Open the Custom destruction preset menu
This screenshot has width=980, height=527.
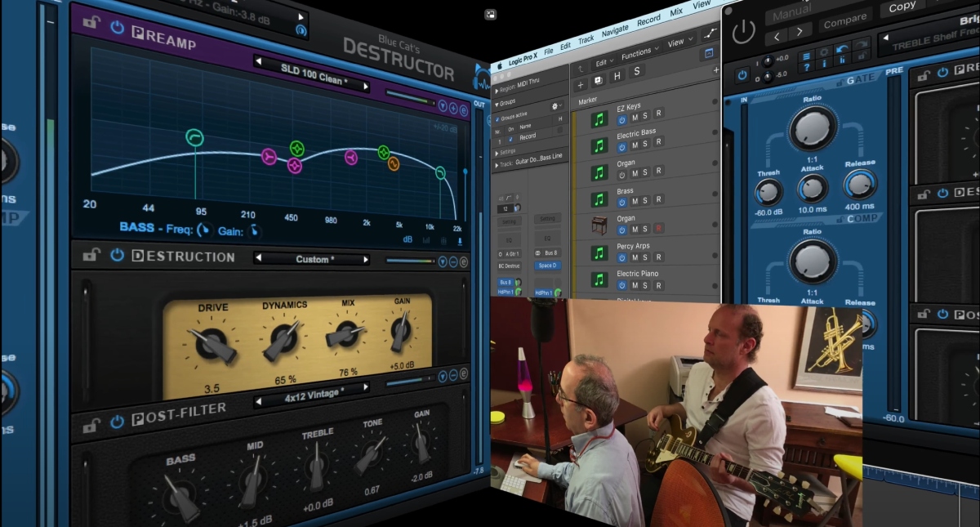(x=312, y=259)
